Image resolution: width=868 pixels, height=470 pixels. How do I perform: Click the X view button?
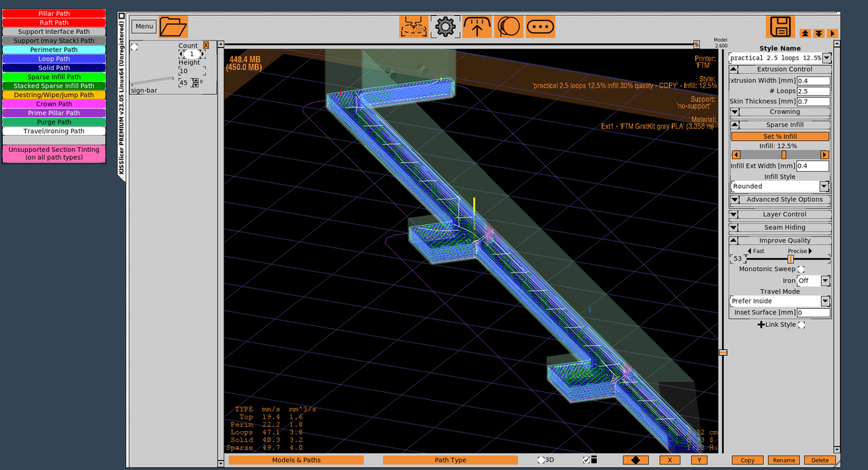[671, 460]
